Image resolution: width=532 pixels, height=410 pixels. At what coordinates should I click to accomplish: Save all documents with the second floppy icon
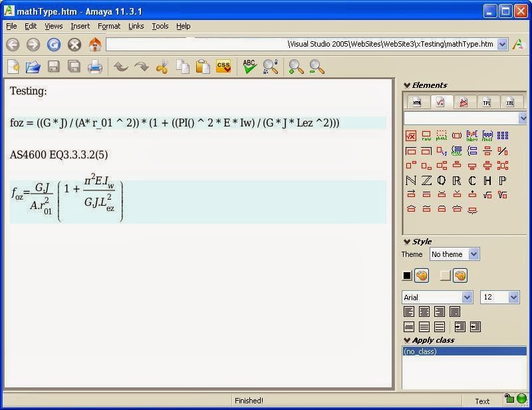(x=74, y=67)
